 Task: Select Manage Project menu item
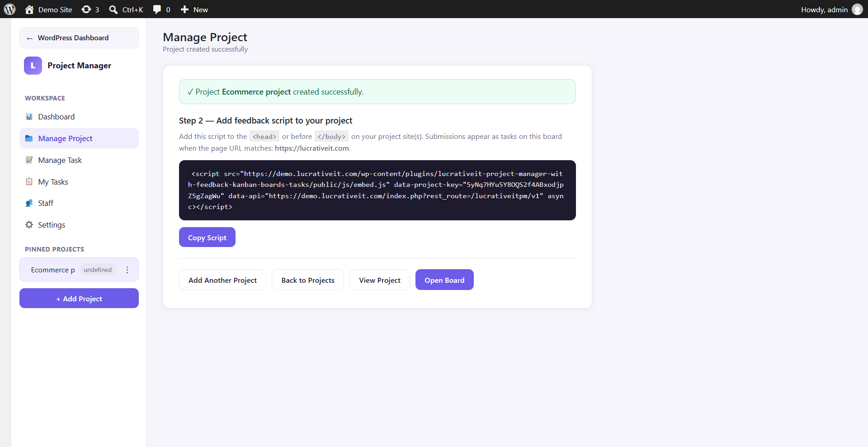click(79, 138)
